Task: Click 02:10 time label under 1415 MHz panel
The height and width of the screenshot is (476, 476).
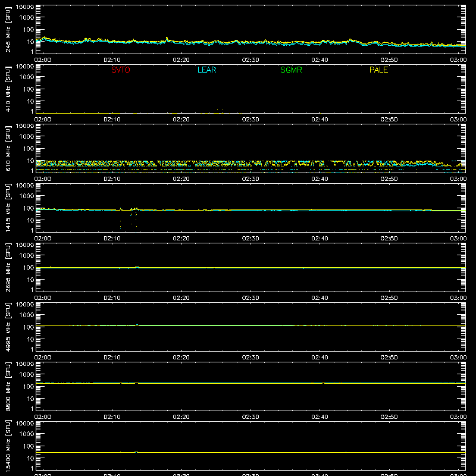Action: pos(112,239)
